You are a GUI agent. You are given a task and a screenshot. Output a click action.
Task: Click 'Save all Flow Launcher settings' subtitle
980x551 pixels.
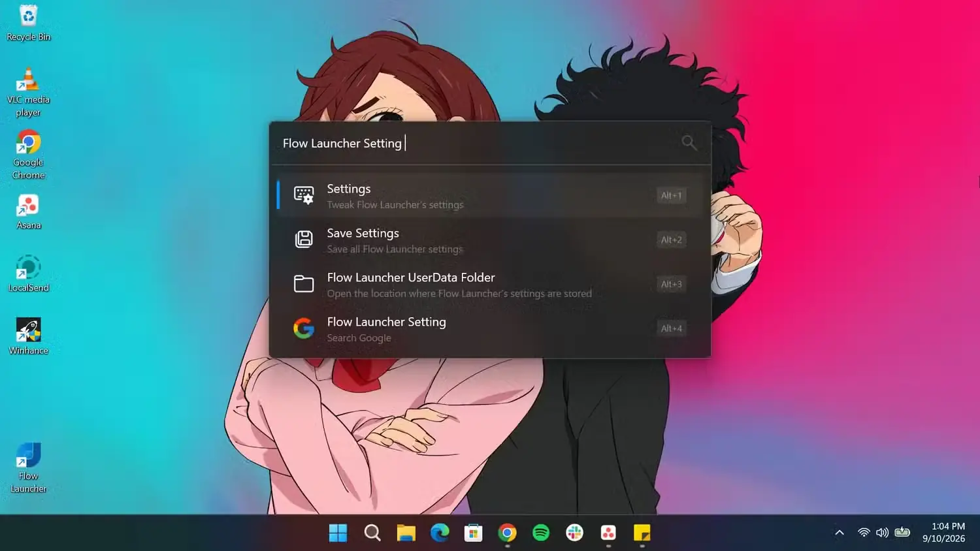click(395, 249)
